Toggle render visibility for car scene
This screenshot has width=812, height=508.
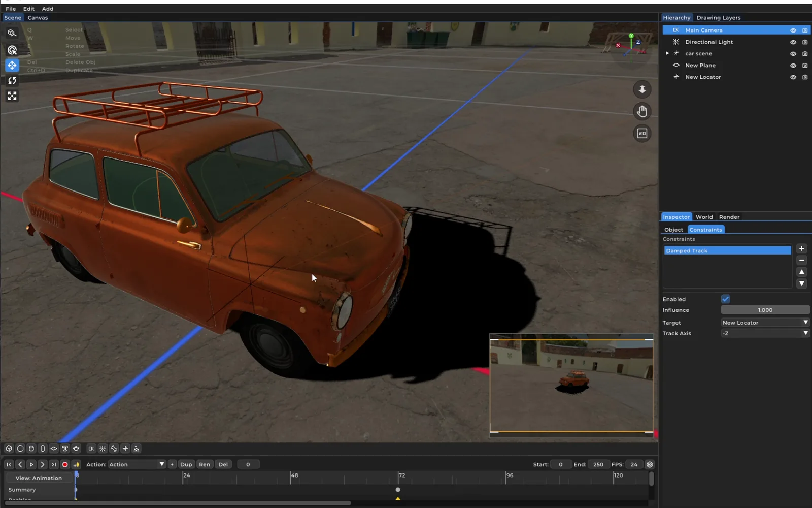[x=805, y=54]
